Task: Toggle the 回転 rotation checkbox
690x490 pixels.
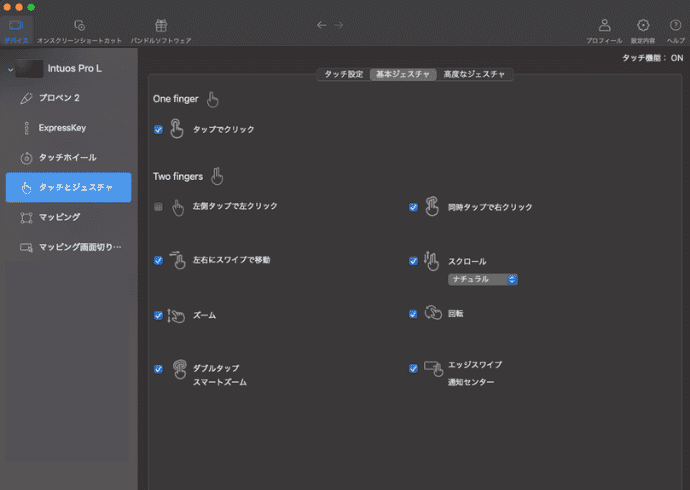Action: 413,313
